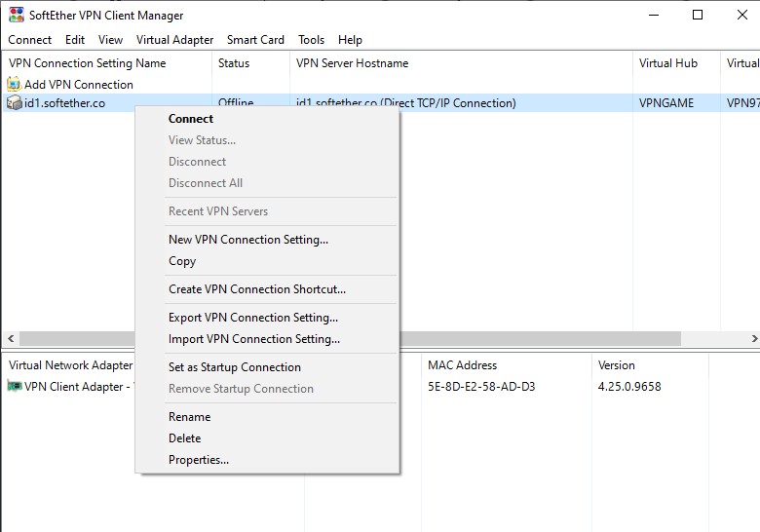The width and height of the screenshot is (760, 532).
Task: Click the Direct TCP/IP Connection hostname cell
Action: click(x=406, y=102)
